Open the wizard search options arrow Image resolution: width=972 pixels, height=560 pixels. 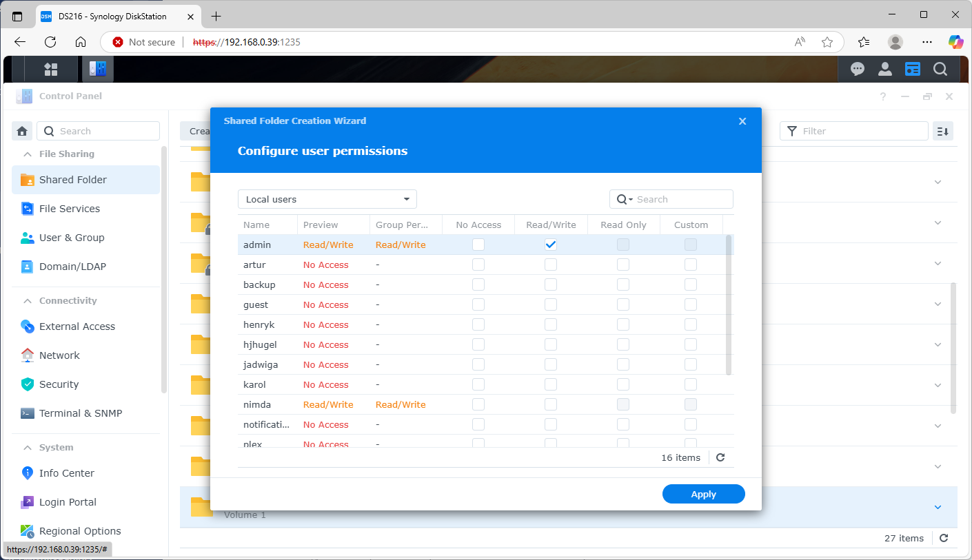click(x=629, y=199)
